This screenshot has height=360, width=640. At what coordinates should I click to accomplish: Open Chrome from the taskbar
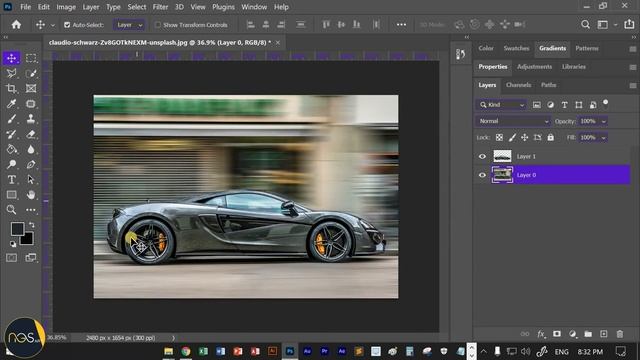click(186, 351)
